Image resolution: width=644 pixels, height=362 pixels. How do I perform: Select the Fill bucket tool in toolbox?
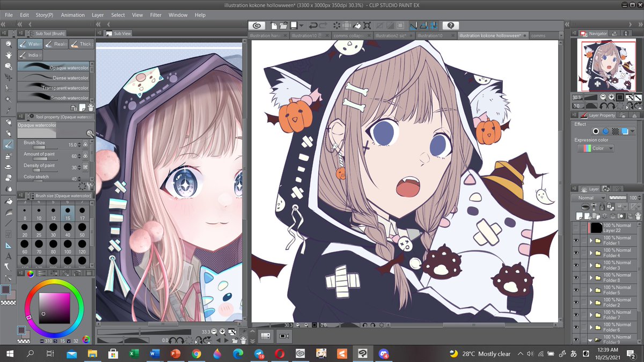(9, 202)
